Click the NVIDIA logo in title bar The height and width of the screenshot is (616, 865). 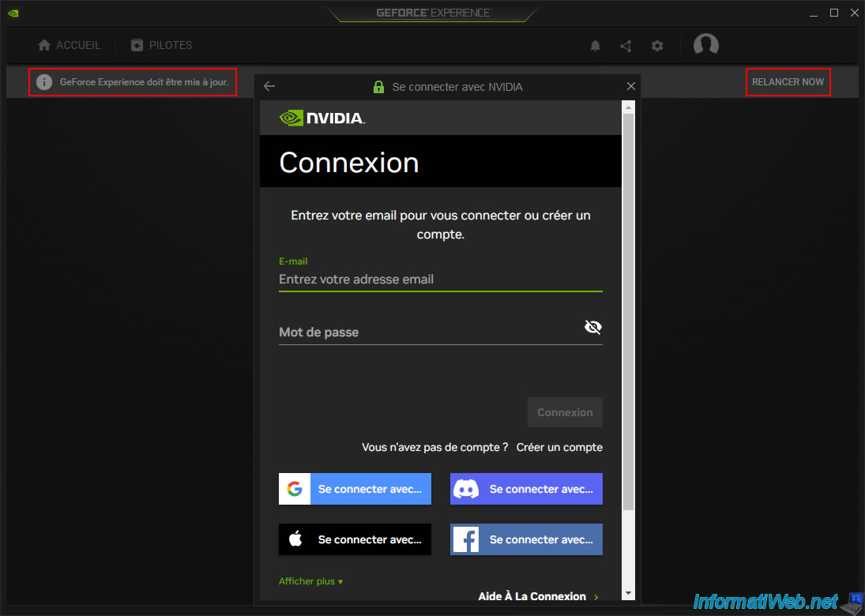click(x=13, y=13)
